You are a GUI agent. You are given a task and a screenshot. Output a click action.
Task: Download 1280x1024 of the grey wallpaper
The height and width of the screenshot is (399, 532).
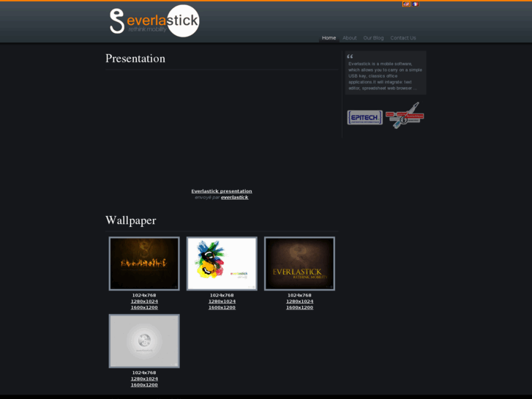click(x=144, y=379)
